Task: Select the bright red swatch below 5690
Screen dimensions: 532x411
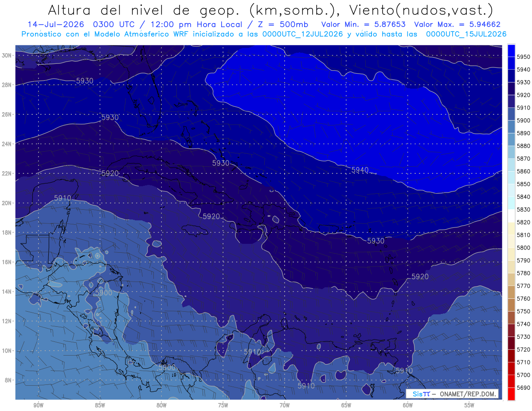Action: click(x=511, y=394)
